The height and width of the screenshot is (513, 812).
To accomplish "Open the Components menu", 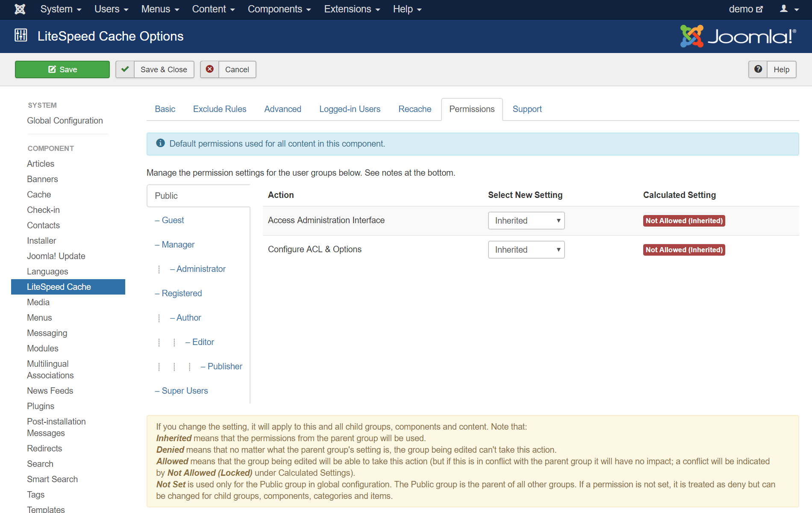I will [x=279, y=9].
